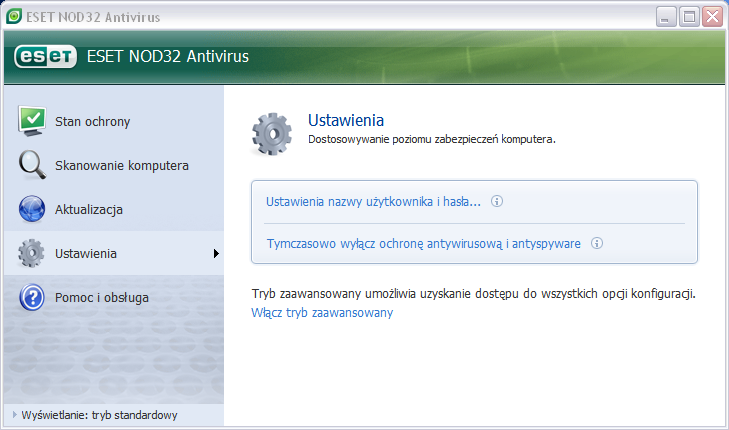Click the Skanowanie komputera magnifier icon

pos(32,165)
